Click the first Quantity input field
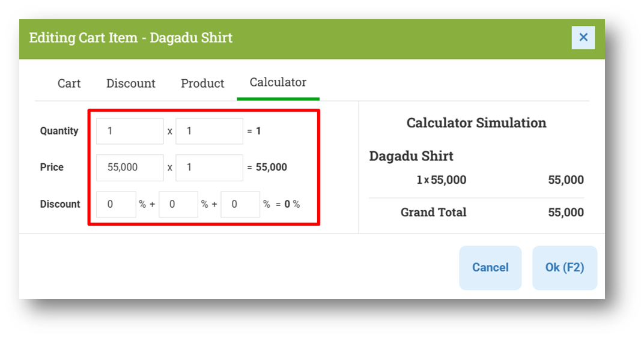Screen dimensions: 644x338 (x=130, y=131)
